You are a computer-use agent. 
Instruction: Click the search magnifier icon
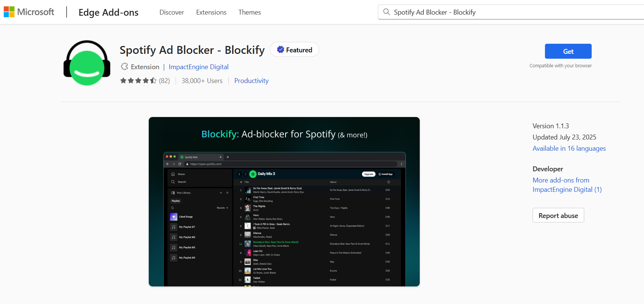[386, 12]
